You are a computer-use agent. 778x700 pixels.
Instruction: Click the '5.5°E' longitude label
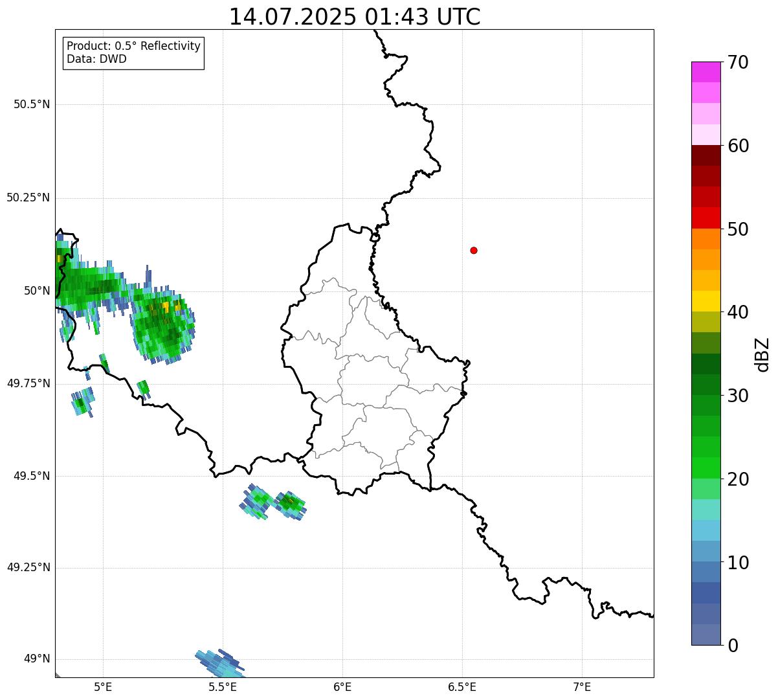click(223, 687)
